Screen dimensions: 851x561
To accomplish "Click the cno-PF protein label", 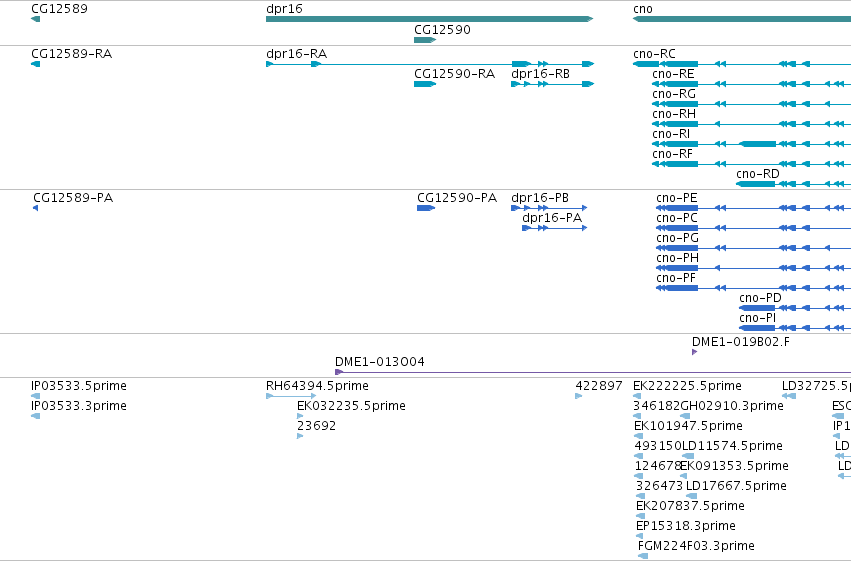I will click(676, 278).
